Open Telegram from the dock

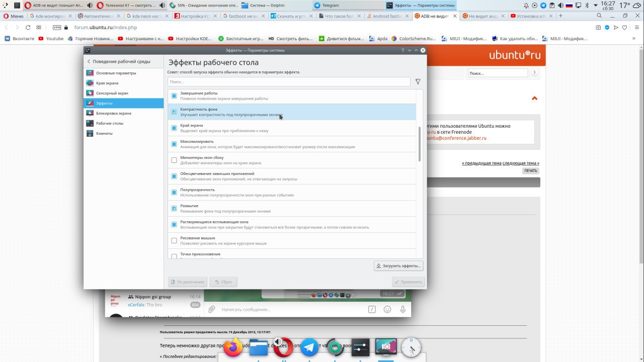pyautogui.click(x=310, y=347)
